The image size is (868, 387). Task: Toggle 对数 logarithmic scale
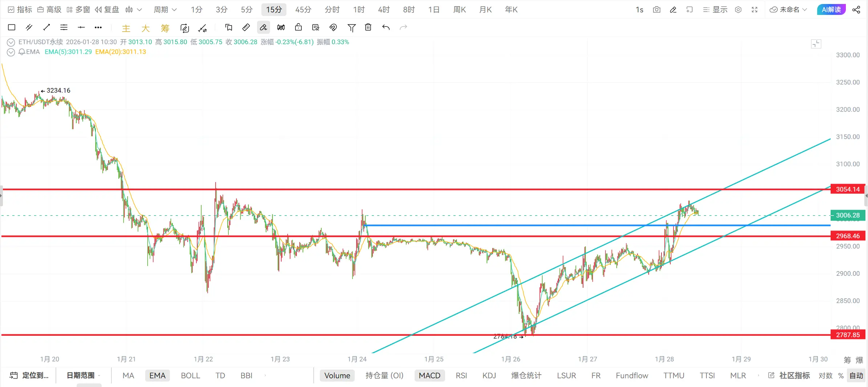(x=826, y=375)
